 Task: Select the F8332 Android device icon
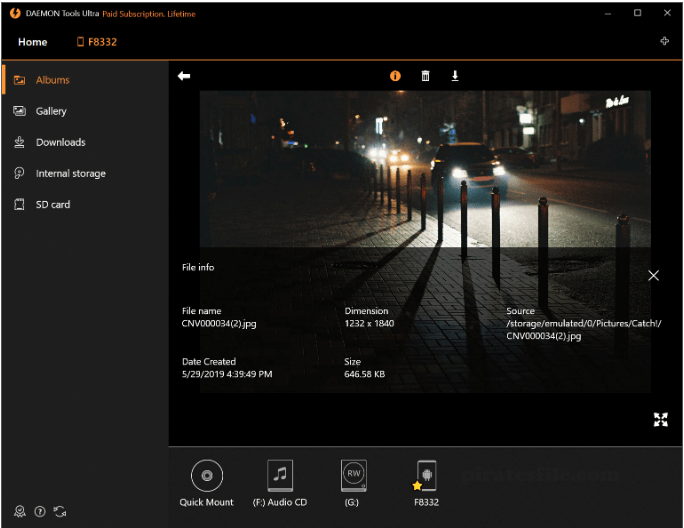426,476
